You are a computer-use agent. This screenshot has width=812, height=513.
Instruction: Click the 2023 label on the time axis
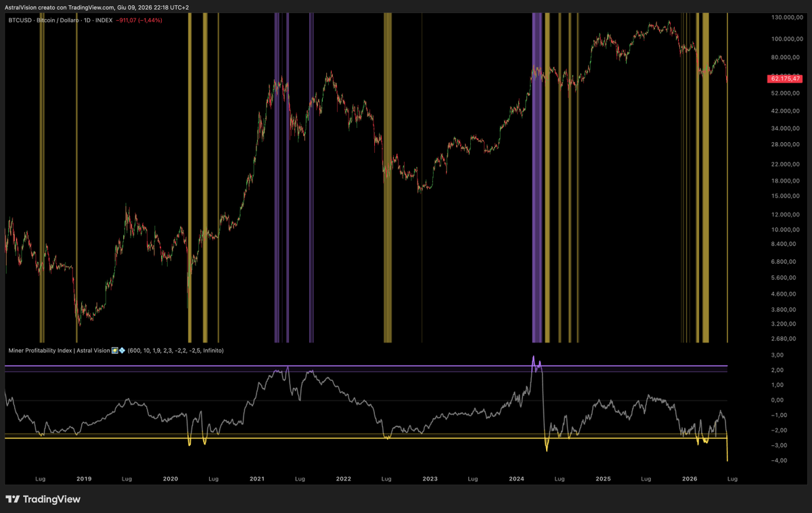tap(430, 479)
